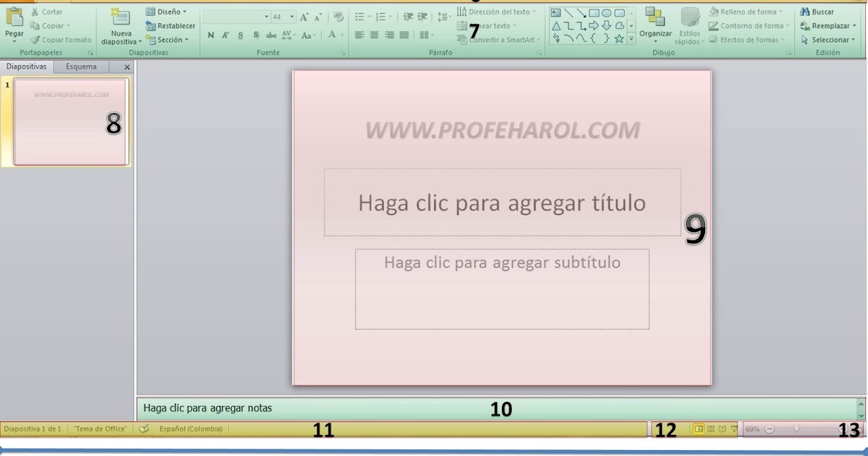Apply strikethrough abc formatting
The image size is (868, 456).
pyautogui.click(x=271, y=35)
